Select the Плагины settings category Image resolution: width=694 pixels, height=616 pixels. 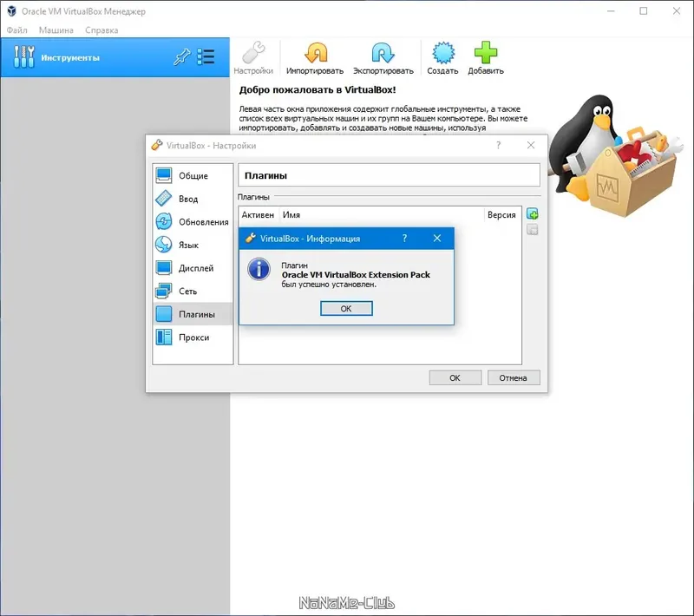click(193, 314)
